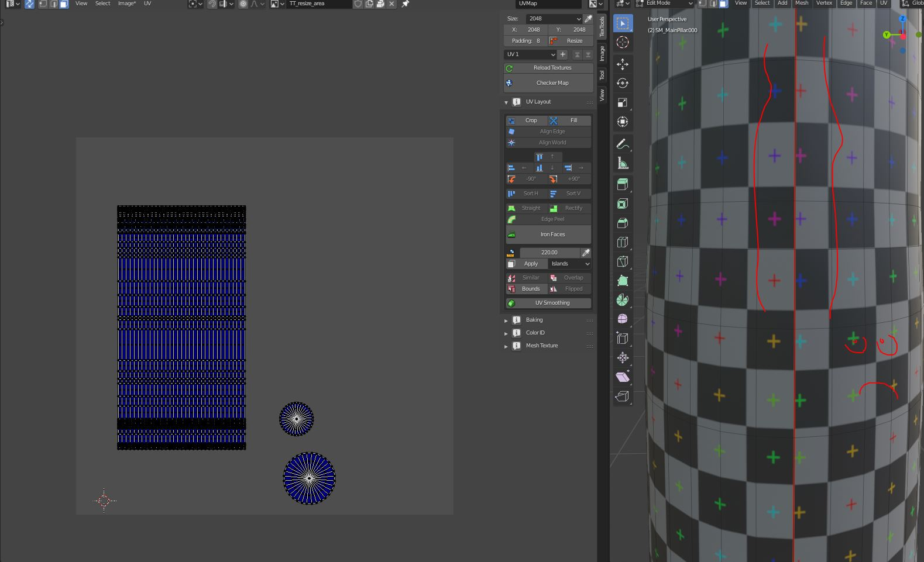Open the Edit Mode dropdown
The height and width of the screenshot is (562, 924).
[x=665, y=4]
